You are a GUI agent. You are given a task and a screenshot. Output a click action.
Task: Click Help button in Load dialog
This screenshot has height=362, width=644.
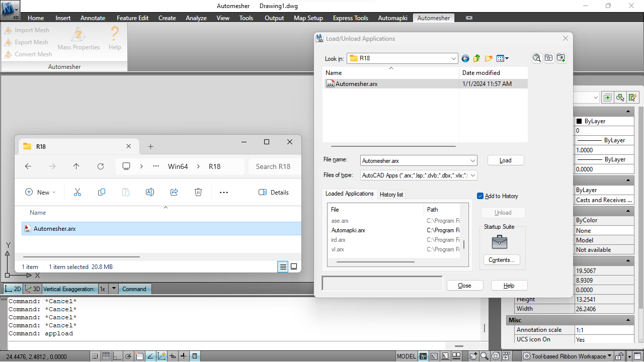click(509, 286)
